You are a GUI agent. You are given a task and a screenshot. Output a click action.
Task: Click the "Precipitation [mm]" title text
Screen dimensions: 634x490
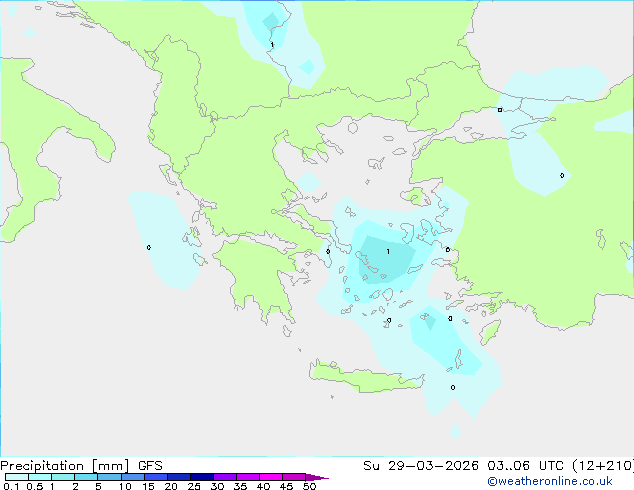tap(65, 466)
